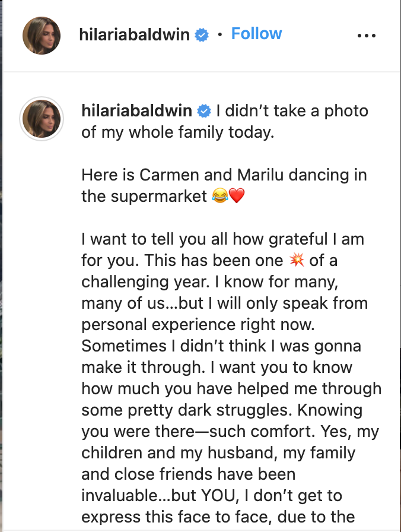Click the header profile picture
This screenshot has width=401, height=532.
tap(42, 36)
